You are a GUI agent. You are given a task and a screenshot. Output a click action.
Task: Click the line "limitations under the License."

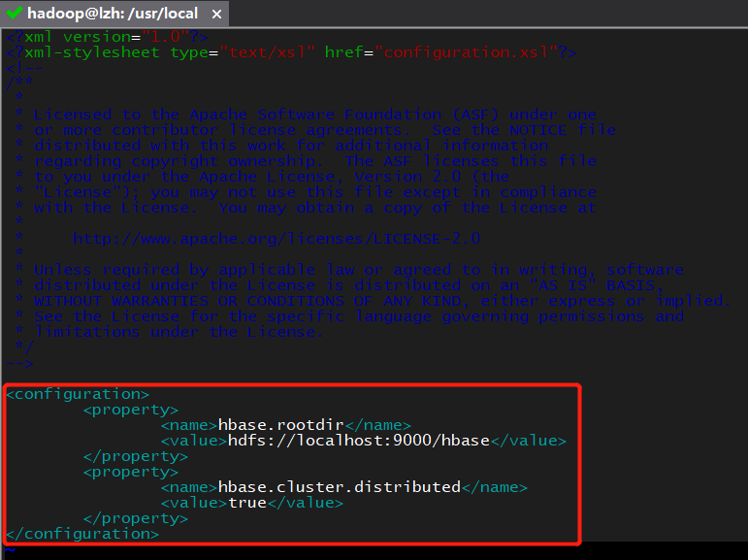(x=179, y=332)
